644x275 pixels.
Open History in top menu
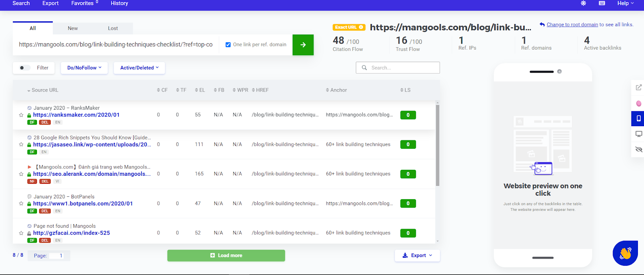(x=120, y=3)
